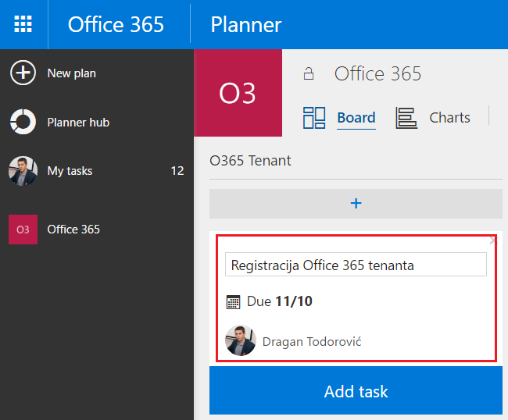Switch to the Board tab

point(356,118)
